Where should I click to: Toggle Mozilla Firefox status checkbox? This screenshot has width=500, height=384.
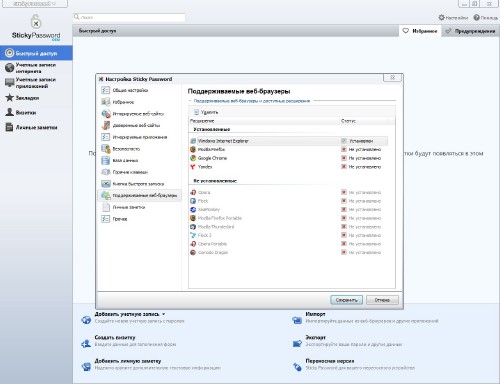(x=344, y=149)
